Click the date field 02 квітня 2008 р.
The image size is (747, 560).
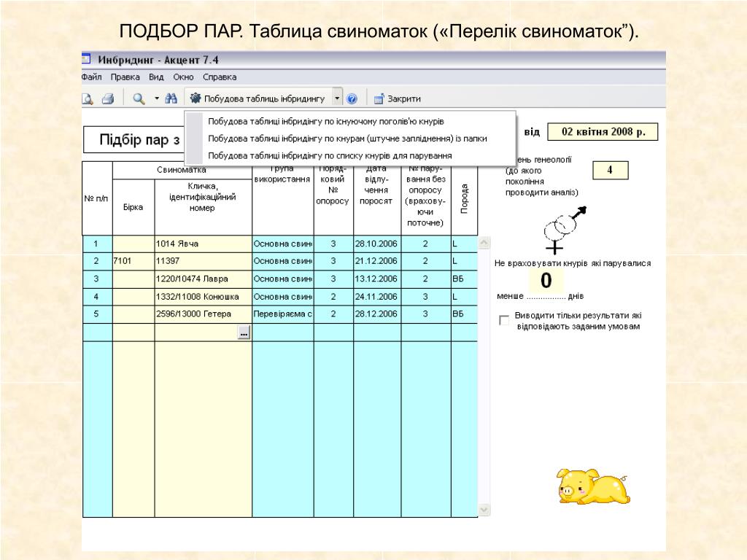pyautogui.click(x=603, y=132)
